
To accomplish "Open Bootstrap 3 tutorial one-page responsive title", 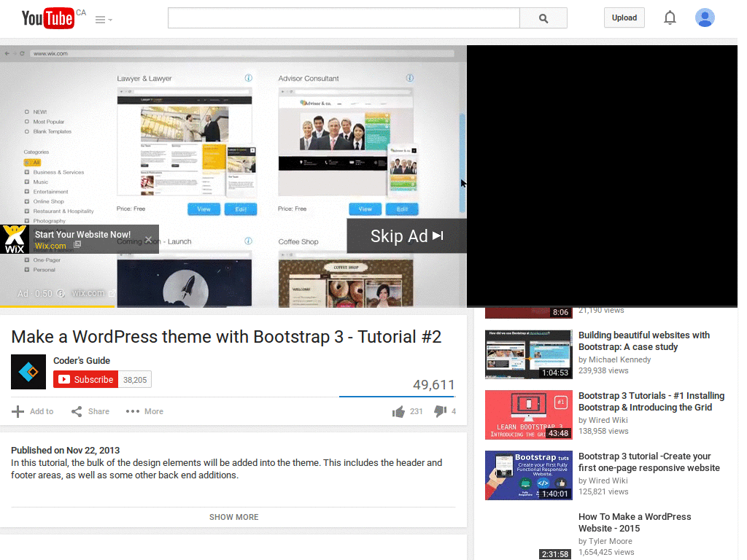I will [x=649, y=462].
